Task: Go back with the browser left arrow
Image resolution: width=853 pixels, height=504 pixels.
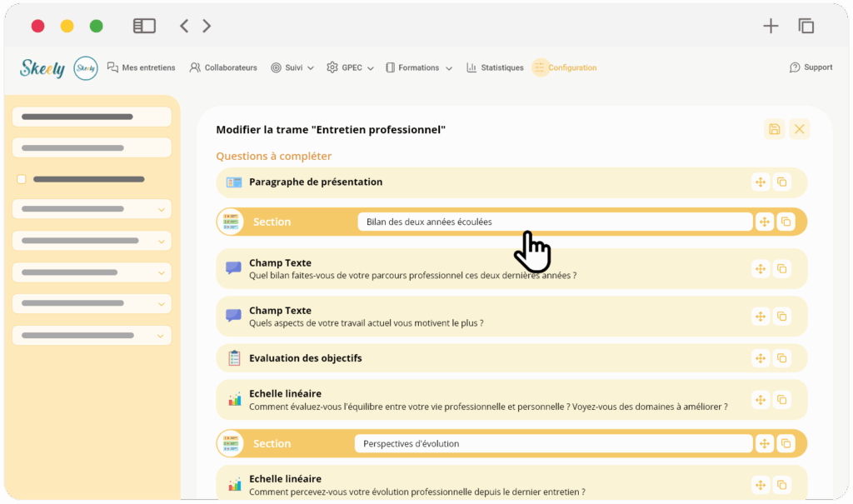Action: [184, 26]
